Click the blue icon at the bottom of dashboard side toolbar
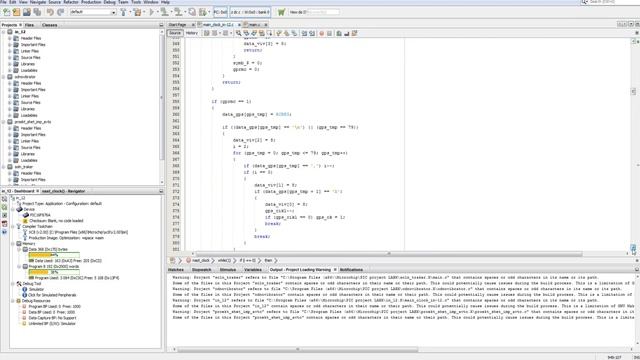This screenshot has height=360, width=640. 4,232
